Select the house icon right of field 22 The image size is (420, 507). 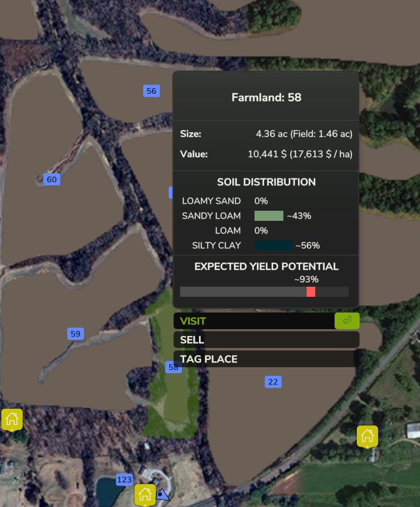(367, 436)
